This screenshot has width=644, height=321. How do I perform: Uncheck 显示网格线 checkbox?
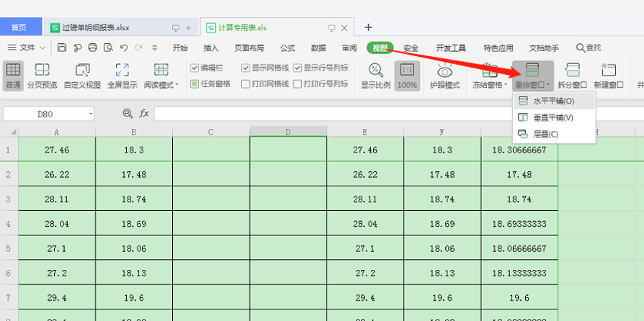coord(246,68)
